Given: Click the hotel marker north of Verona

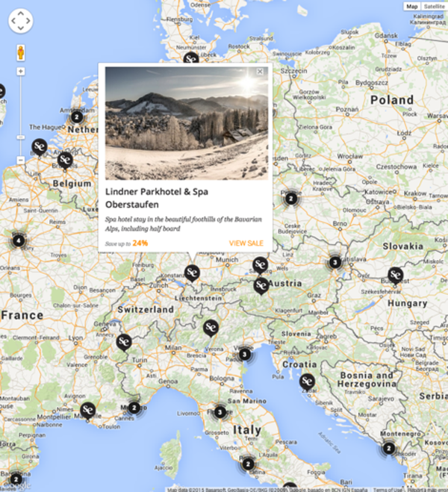Looking at the screenshot, I should coord(211,328).
